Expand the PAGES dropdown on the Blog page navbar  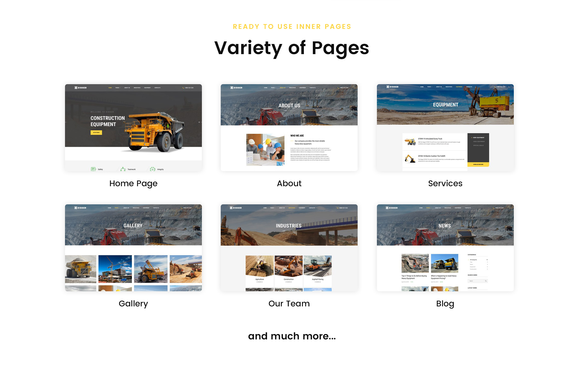click(428, 208)
